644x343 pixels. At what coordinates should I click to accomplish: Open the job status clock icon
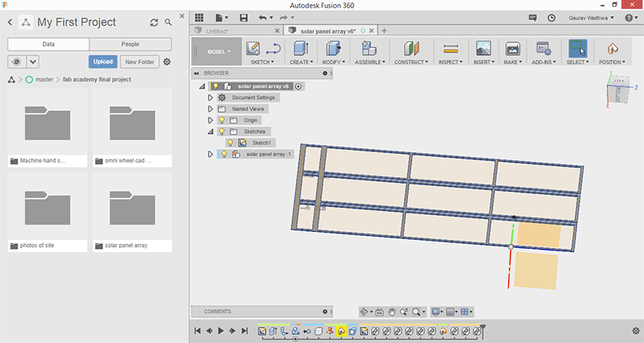(x=550, y=17)
